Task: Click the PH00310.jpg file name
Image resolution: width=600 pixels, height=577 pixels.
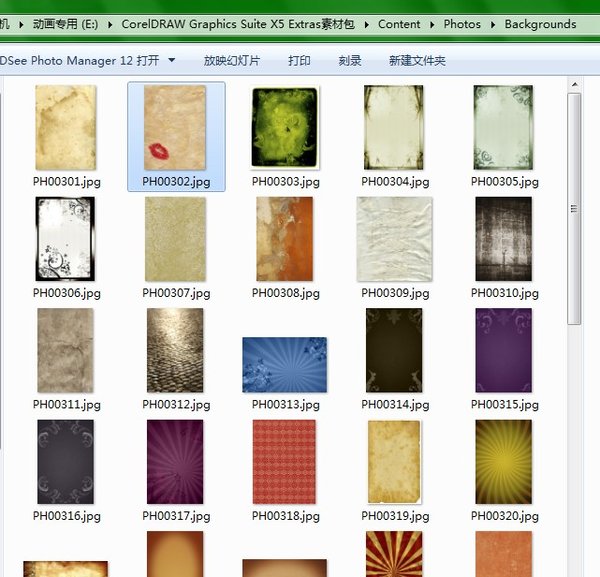Action: 504,293
